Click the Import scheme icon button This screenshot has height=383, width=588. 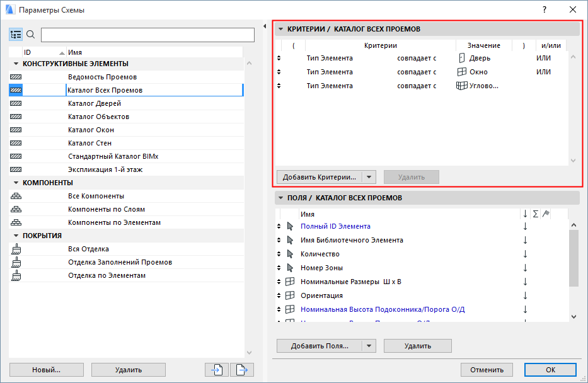pyautogui.click(x=217, y=370)
